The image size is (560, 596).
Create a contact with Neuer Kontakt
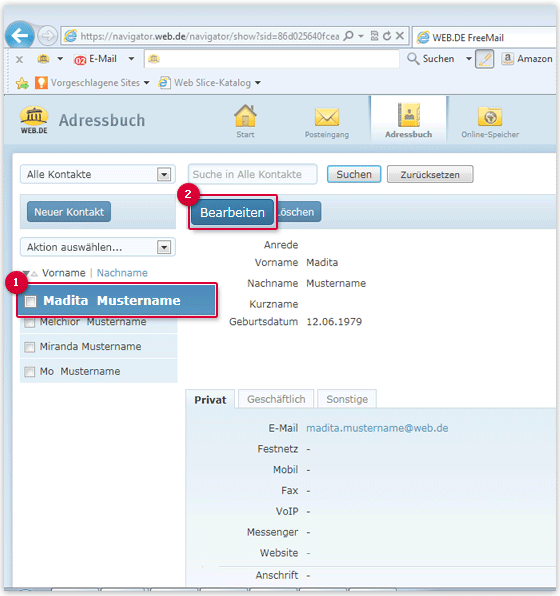(x=69, y=212)
